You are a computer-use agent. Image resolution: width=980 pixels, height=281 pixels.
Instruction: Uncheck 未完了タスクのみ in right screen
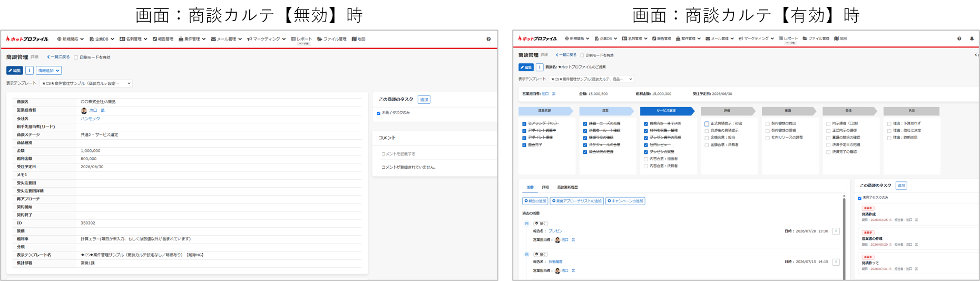click(859, 198)
